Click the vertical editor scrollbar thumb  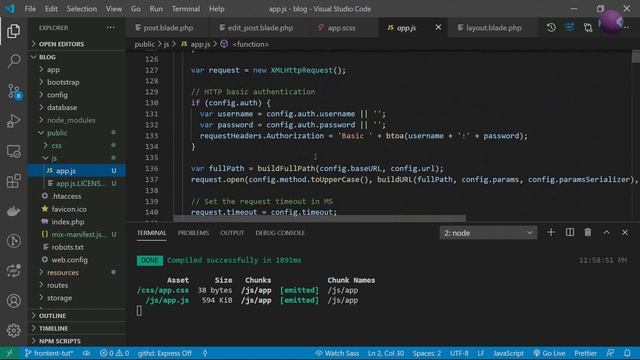(636, 56)
